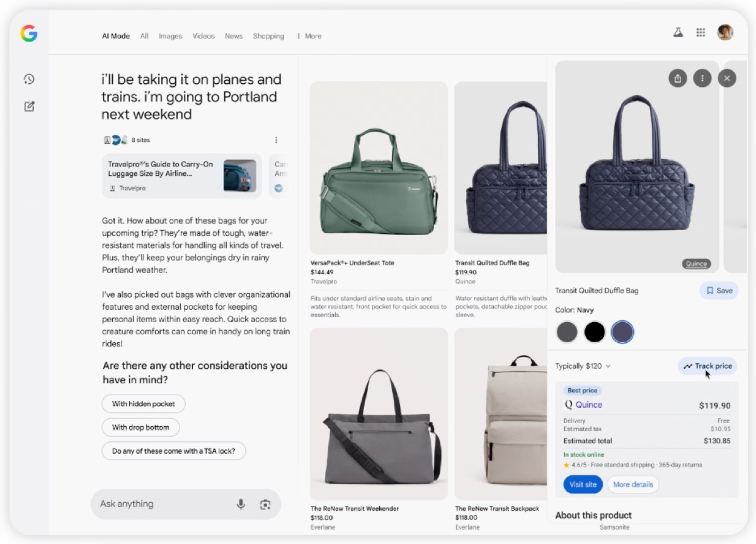
Task: Switch to the Shopping tab
Action: 268,36
